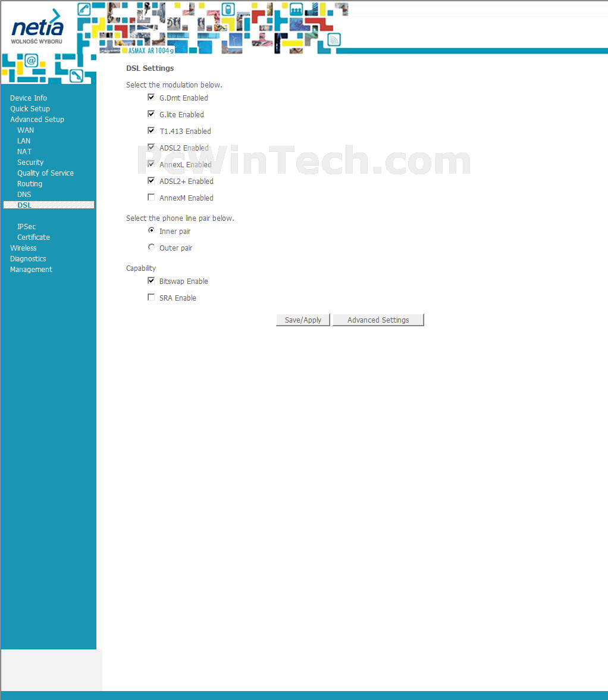
Task: Toggle AnnexL Enabled checkbox
Action: coord(151,164)
